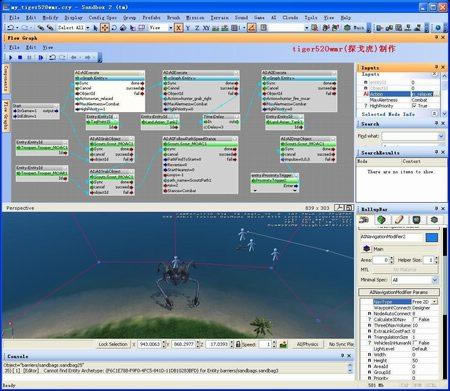Open RollupBar Layers tab icon

434,219
